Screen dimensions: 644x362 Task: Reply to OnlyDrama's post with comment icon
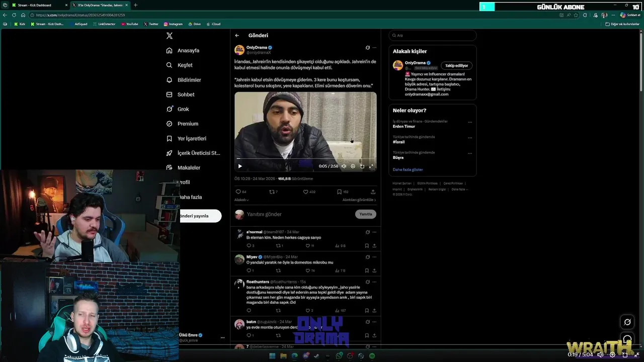pos(238,192)
